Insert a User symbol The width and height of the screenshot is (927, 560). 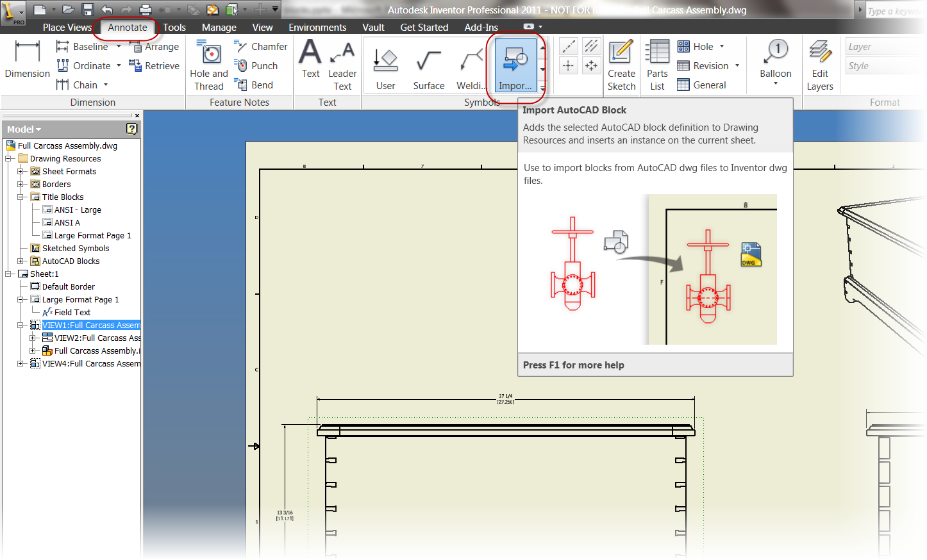click(x=386, y=68)
